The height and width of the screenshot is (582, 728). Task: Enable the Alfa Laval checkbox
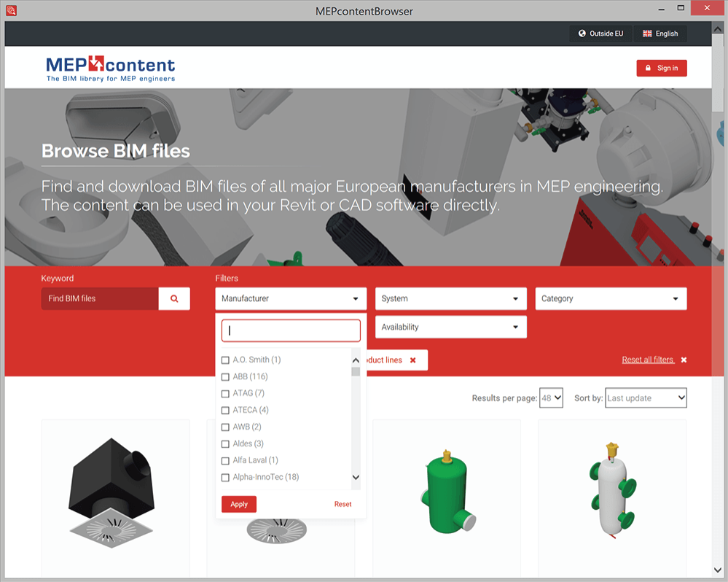point(225,461)
